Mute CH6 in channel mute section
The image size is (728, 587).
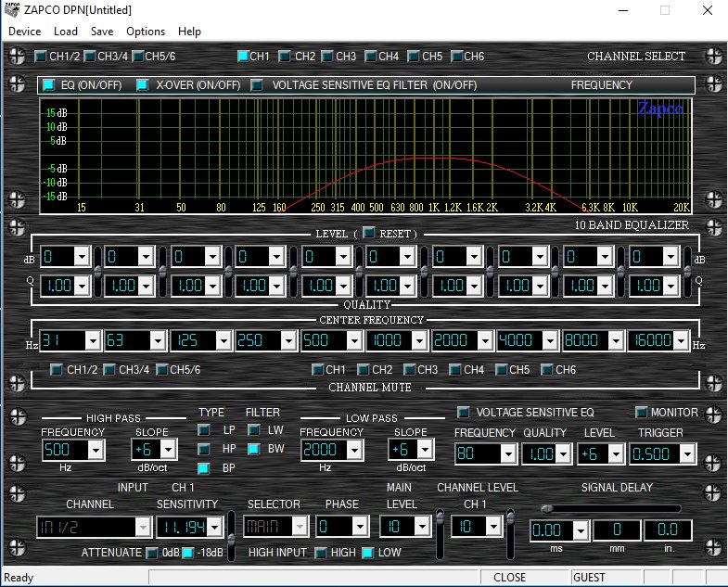547,370
